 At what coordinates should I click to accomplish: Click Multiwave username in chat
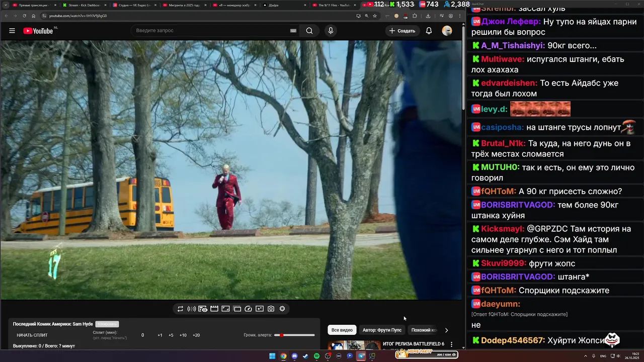tap(503, 59)
